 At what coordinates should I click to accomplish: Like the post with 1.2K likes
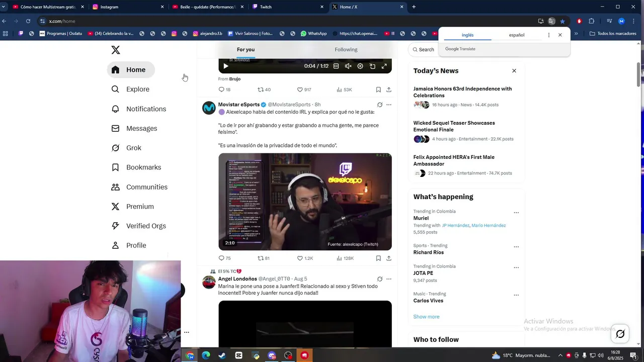click(x=305, y=258)
